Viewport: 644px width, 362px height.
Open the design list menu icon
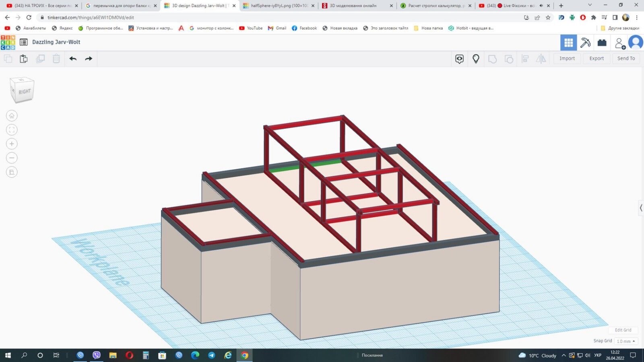pyautogui.click(x=24, y=42)
